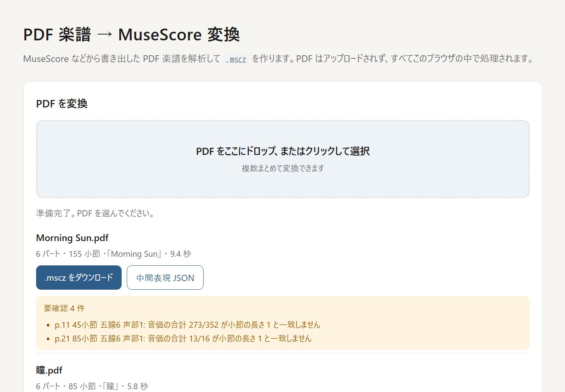
Task: Click the PDF を変換 section heading
Action: coord(62,103)
